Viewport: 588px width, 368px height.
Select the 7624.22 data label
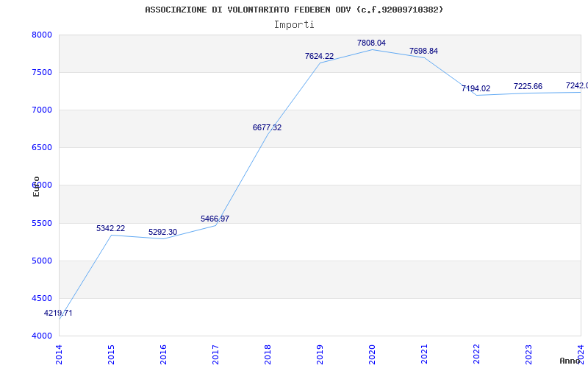(x=319, y=57)
